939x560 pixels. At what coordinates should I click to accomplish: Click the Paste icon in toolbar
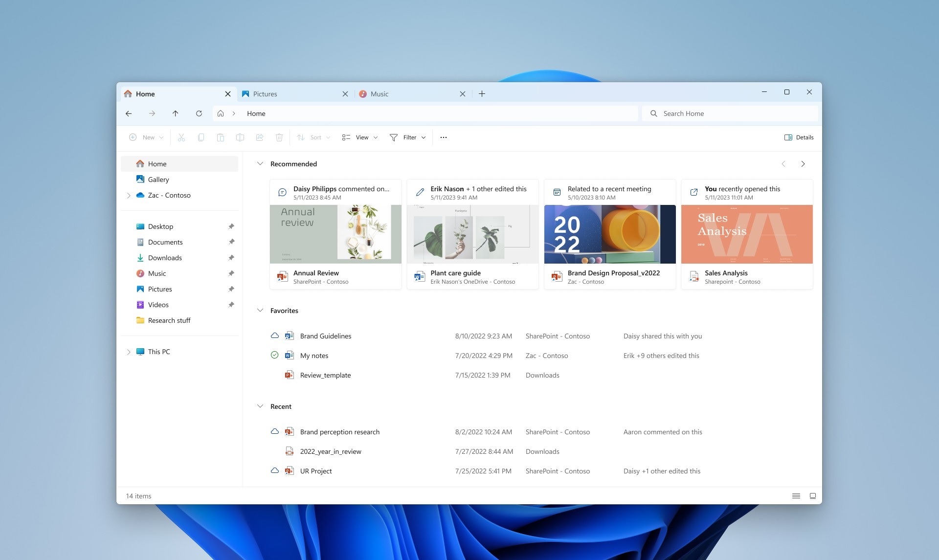tap(220, 137)
